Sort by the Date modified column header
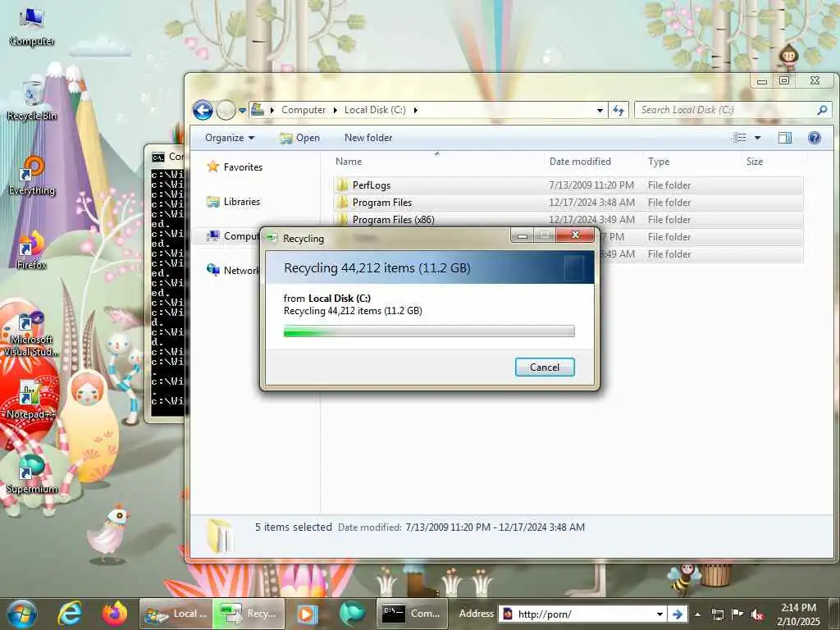This screenshot has width=840, height=630. click(592, 162)
